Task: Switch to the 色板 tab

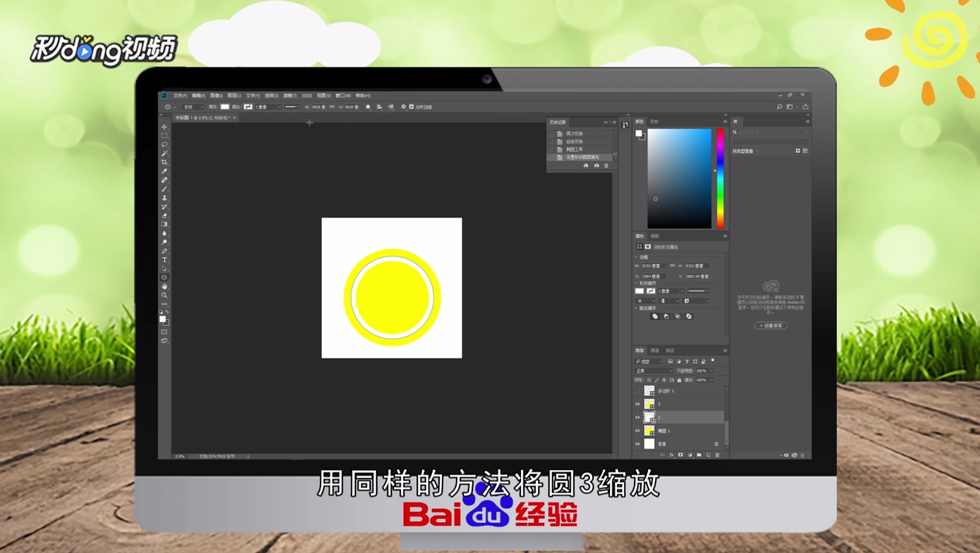Action: pyautogui.click(x=653, y=121)
